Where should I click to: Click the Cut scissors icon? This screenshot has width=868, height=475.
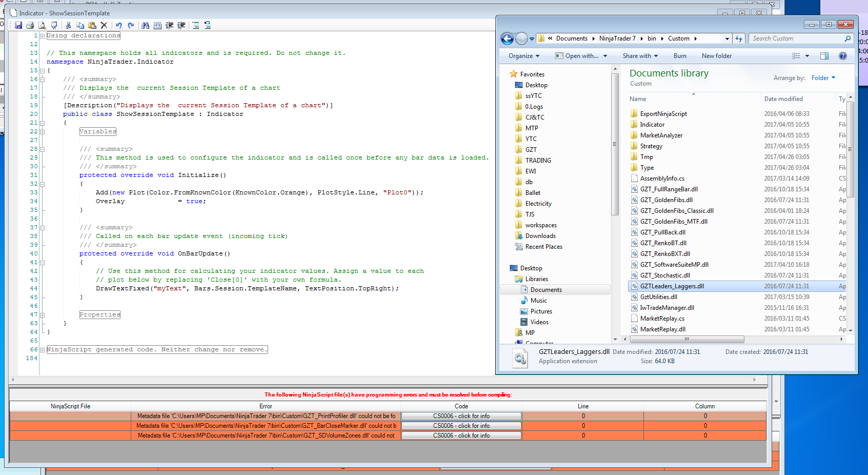click(68, 25)
